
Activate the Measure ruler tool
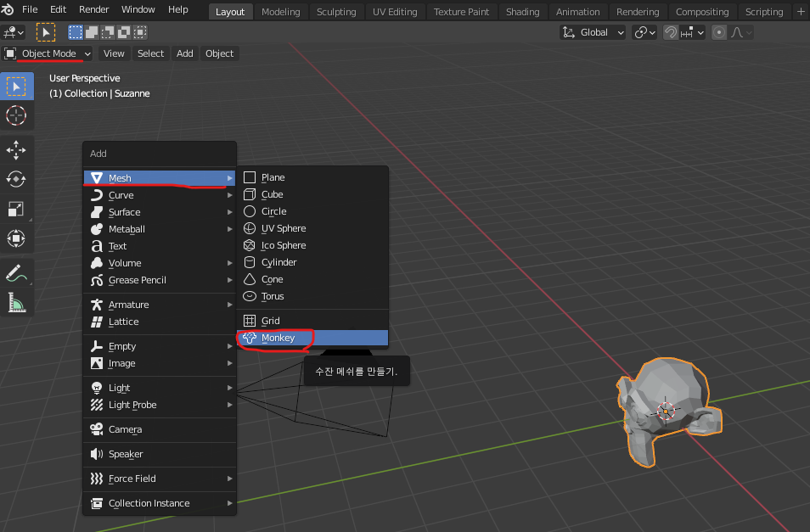16,302
